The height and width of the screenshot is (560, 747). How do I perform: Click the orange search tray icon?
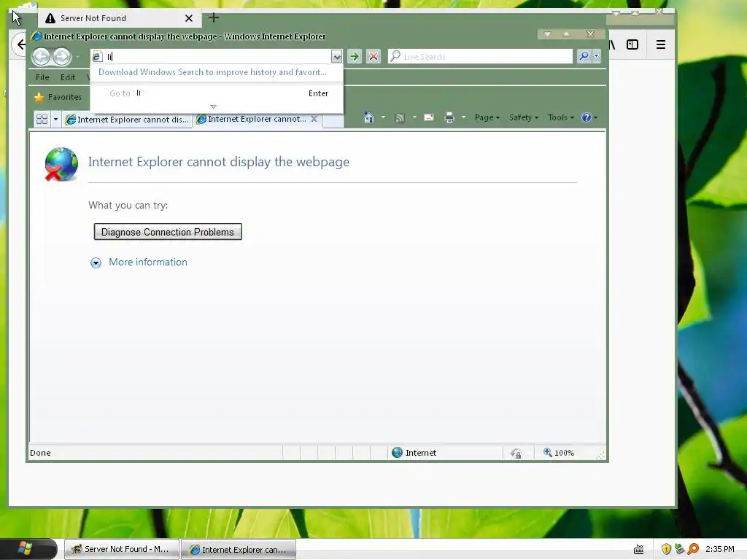693,549
